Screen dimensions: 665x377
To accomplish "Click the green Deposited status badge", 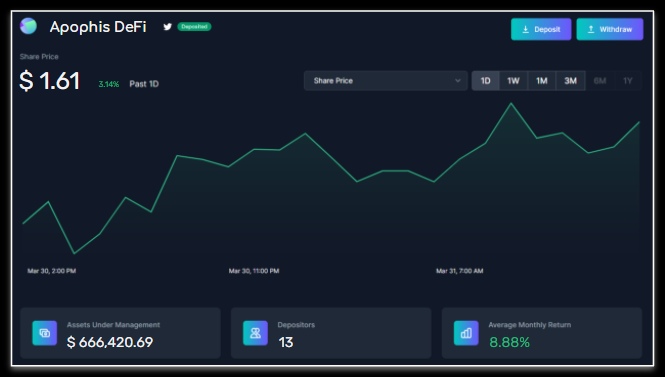I will click(194, 27).
